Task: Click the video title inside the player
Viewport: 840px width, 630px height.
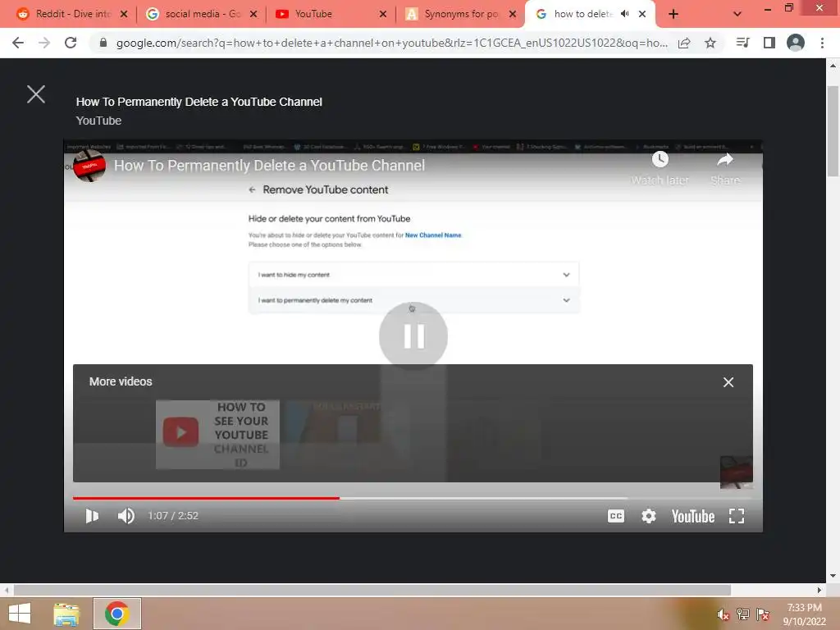Action: click(269, 166)
